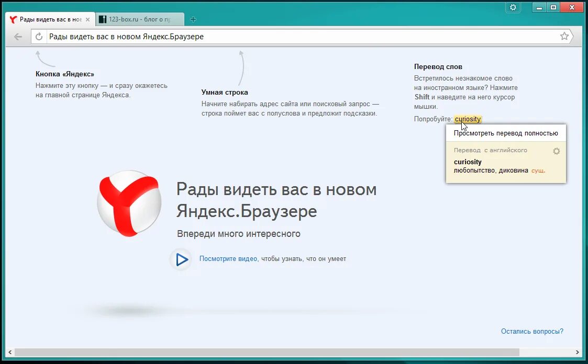Image resolution: width=588 pixels, height=364 pixels.
Task: Click translation любопытство, диковина text
Action: click(x=491, y=171)
